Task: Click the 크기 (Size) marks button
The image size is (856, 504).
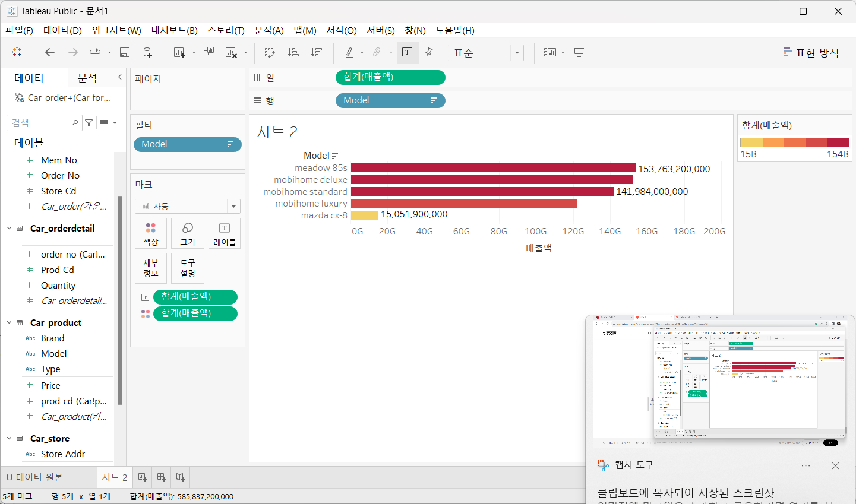Action: tap(188, 233)
